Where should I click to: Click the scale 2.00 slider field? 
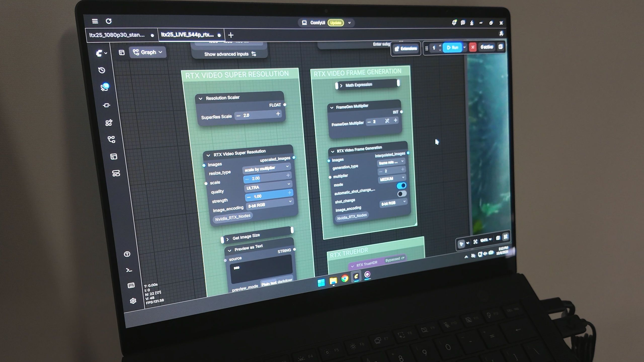tap(267, 177)
